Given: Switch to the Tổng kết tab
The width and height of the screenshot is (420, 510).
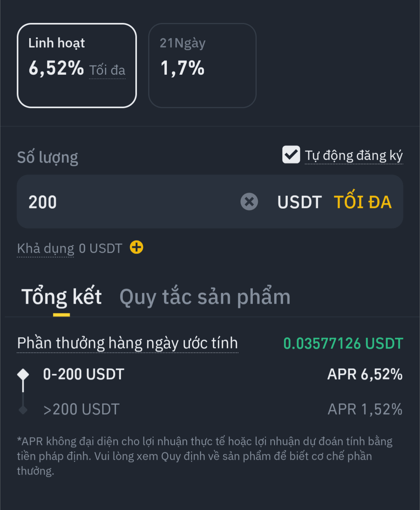Looking at the screenshot, I should click(61, 297).
